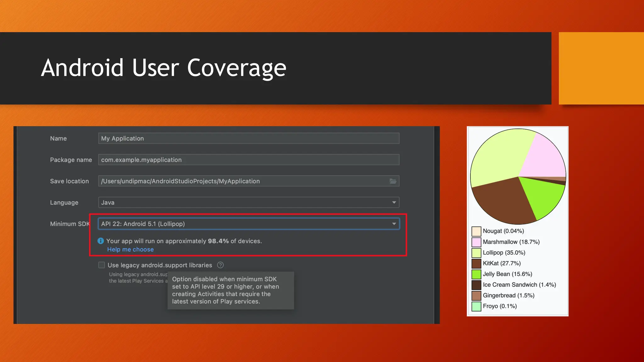Click the blue info icon beside coverage message
This screenshot has height=362, width=644.
(101, 241)
